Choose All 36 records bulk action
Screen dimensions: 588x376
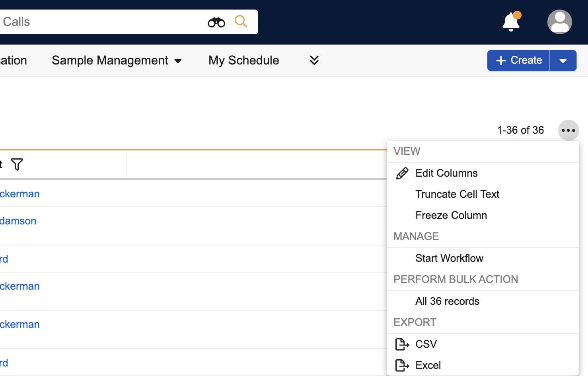447,301
